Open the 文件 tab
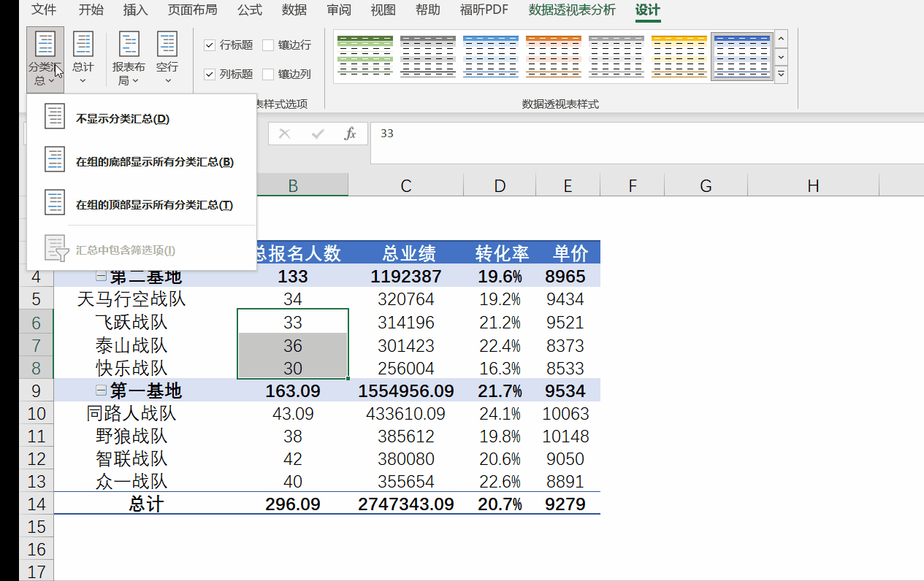The height and width of the screenshot is (581, 924). (x=44, y=10)
